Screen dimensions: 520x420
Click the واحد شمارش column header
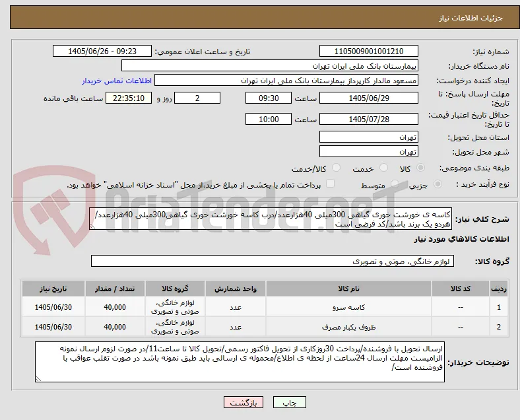tap(235, 289)
